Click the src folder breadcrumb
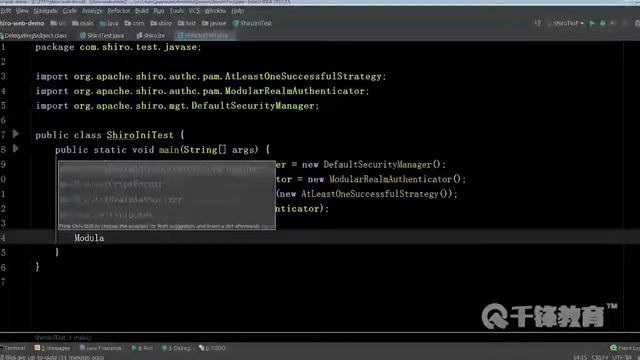The image size is (640, 360). click(x=58, y=23)
